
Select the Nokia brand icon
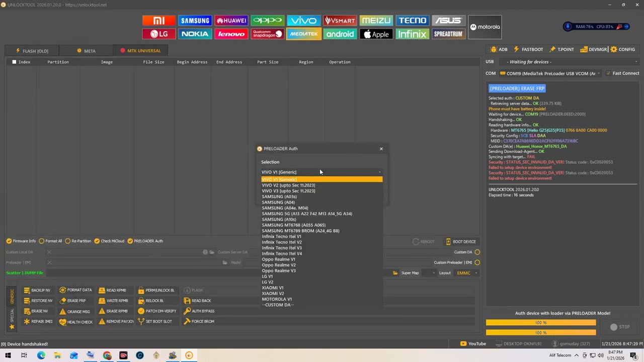point(195,34)
